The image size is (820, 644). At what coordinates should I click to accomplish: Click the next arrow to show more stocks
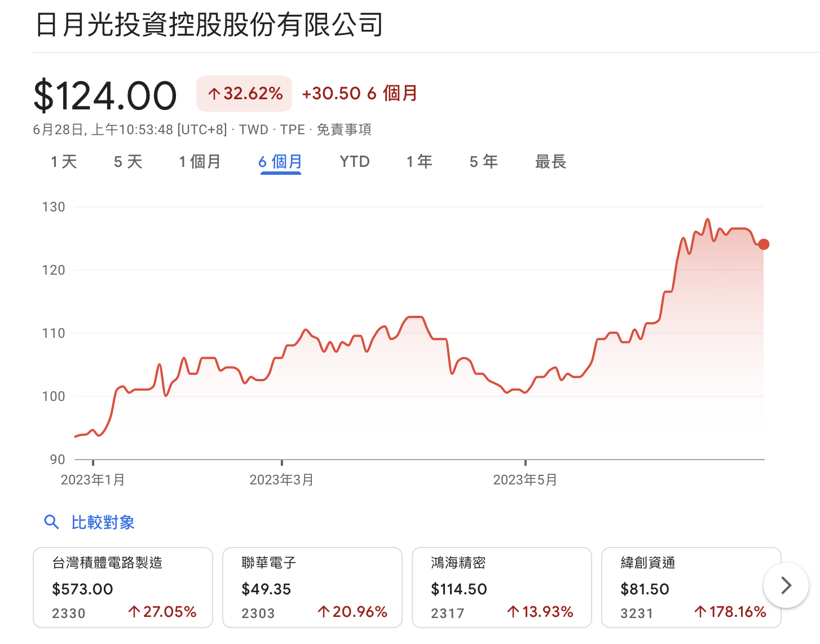click(x=786, y=585)
